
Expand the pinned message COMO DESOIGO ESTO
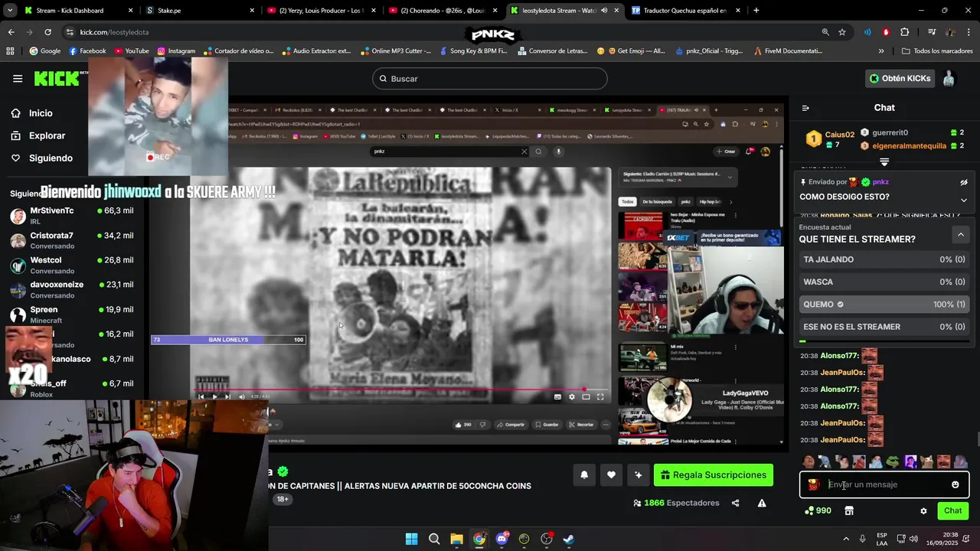click(964, 200)
